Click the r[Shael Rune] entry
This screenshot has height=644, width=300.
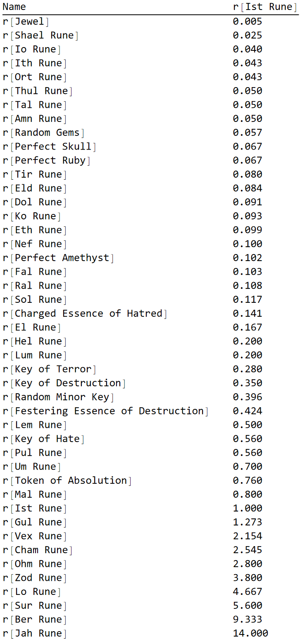click(40, 36)
